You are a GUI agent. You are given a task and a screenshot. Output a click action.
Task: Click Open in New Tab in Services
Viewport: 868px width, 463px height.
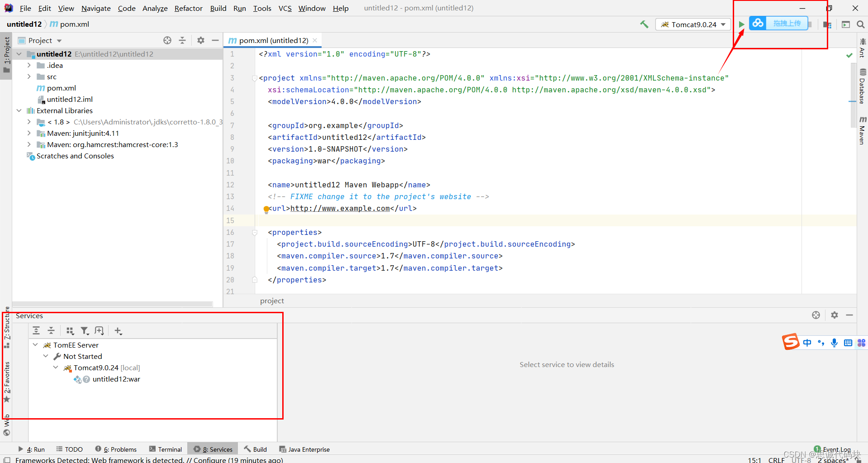click(99, 331)
